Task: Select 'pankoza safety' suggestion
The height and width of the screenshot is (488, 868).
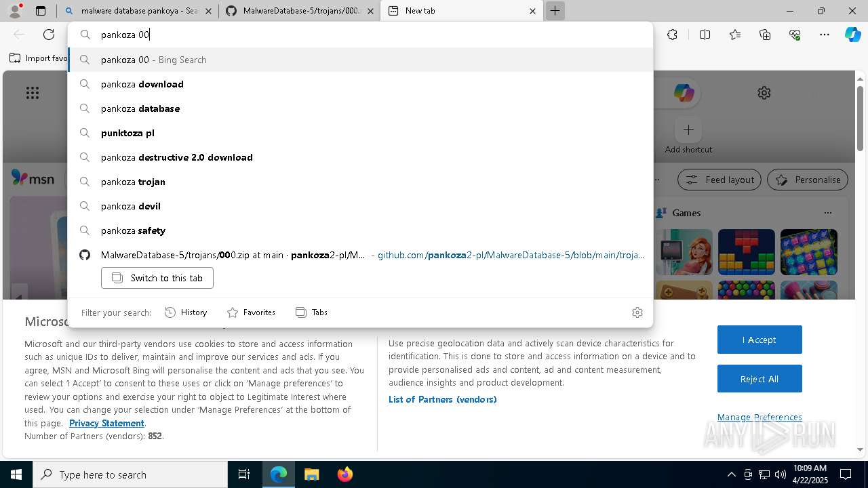Action: [361, 230]
